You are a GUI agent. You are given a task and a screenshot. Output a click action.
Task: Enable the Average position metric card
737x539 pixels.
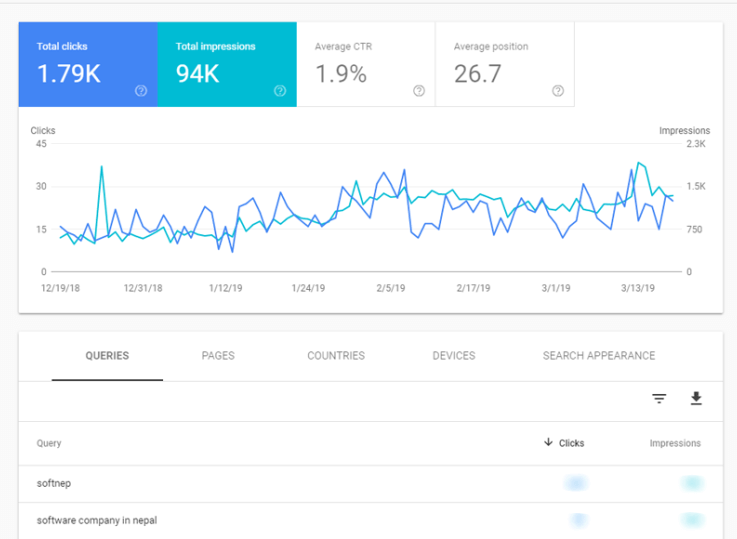pyautogui.click(x=504, y=64)
